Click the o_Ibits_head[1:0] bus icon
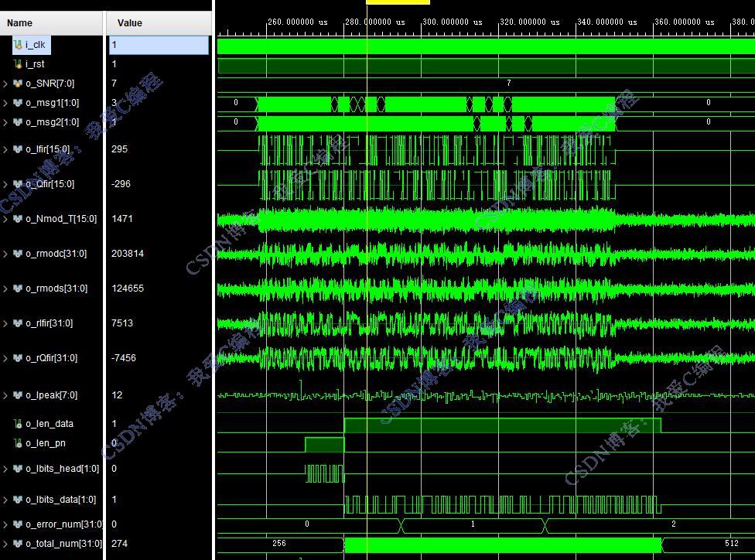 (18, 469)
